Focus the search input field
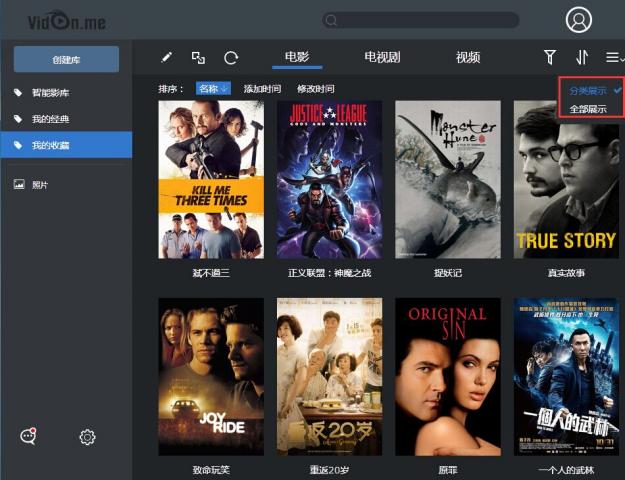The width and height of the screenshot is (625, 480). pos(421,20)
